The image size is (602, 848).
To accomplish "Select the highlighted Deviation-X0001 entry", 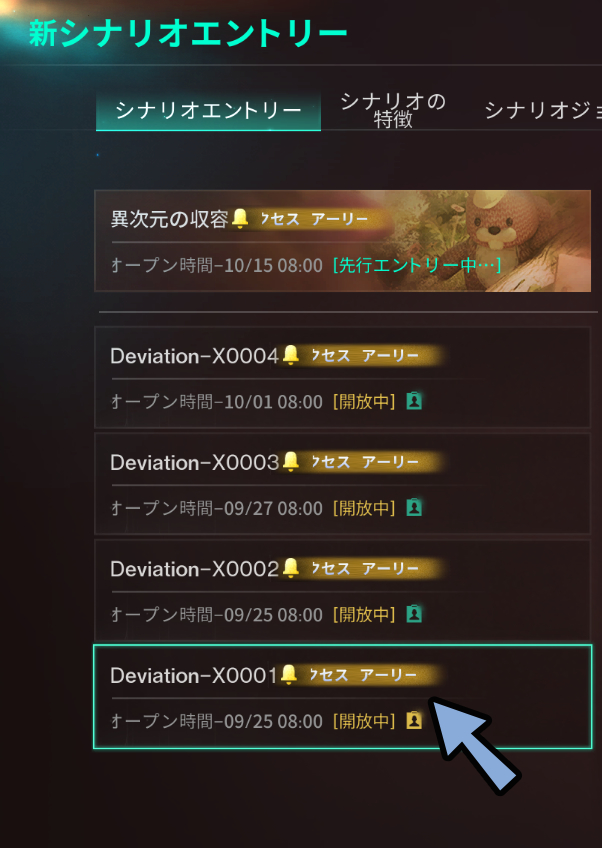I will (x=342, y=697).
